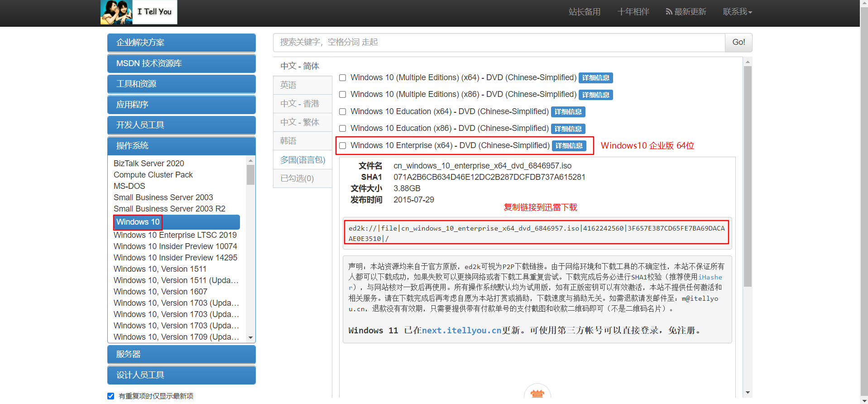868x404 pixels.
Task: Expand the 设计人员工具 panel
Action: click(x=182, y=375)
